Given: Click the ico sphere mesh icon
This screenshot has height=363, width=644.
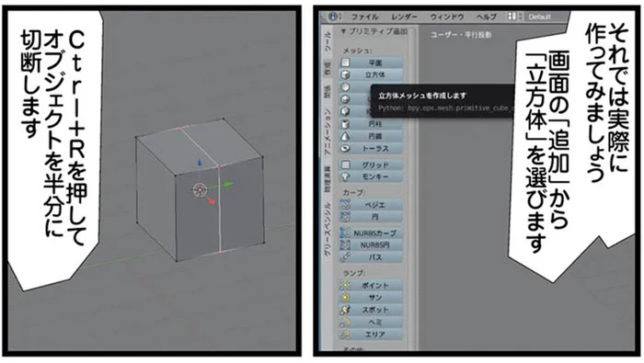Looking at the screenshot, I should 345,111.
